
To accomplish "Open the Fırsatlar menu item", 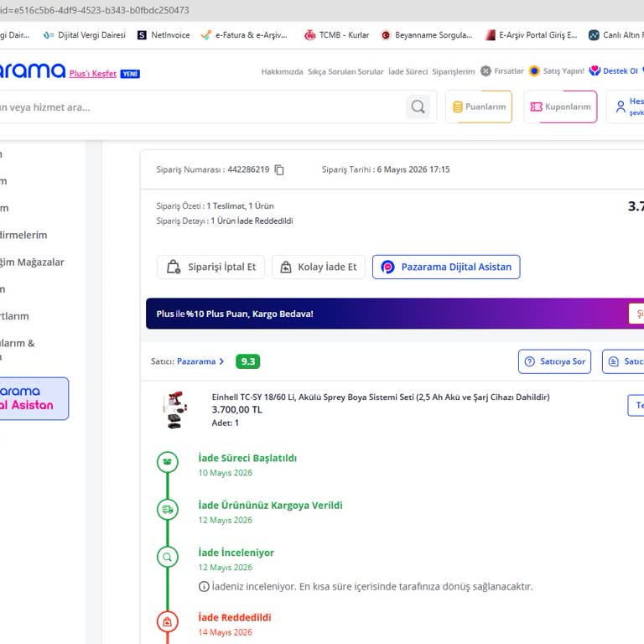I will click(502, 71).
